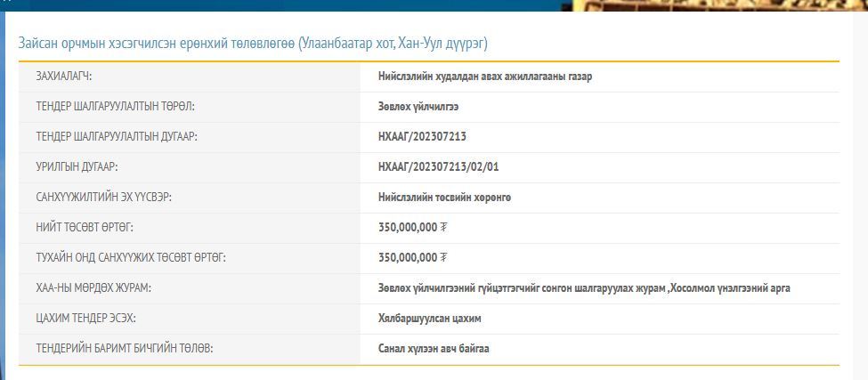Viewport: 868px width, 380px height.
Task: Click the tender title heading Зайсан орчмын хэсэгчилсэн
Action: point(253,43)
